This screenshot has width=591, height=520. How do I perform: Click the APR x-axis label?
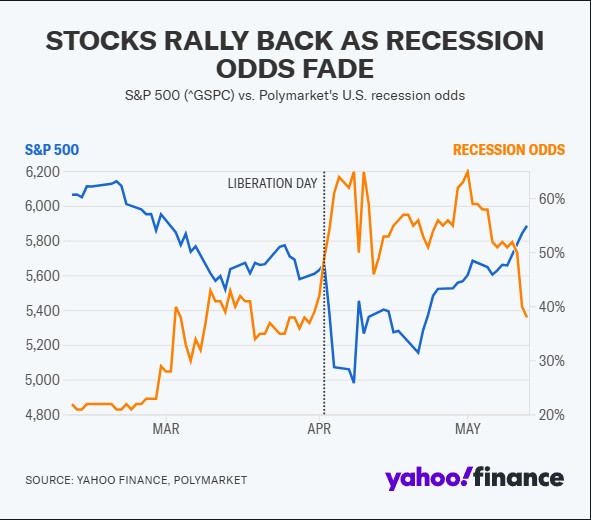click(319, 429)
